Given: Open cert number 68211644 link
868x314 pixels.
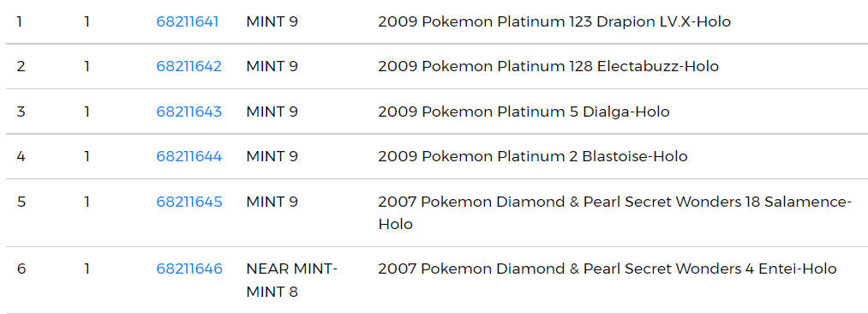Looking at the screenshot, I should coord(189,157).
